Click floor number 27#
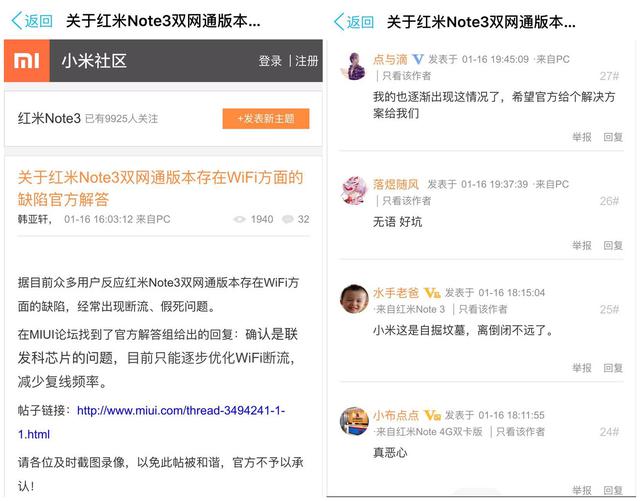The image size is (640, 501). 609,76
